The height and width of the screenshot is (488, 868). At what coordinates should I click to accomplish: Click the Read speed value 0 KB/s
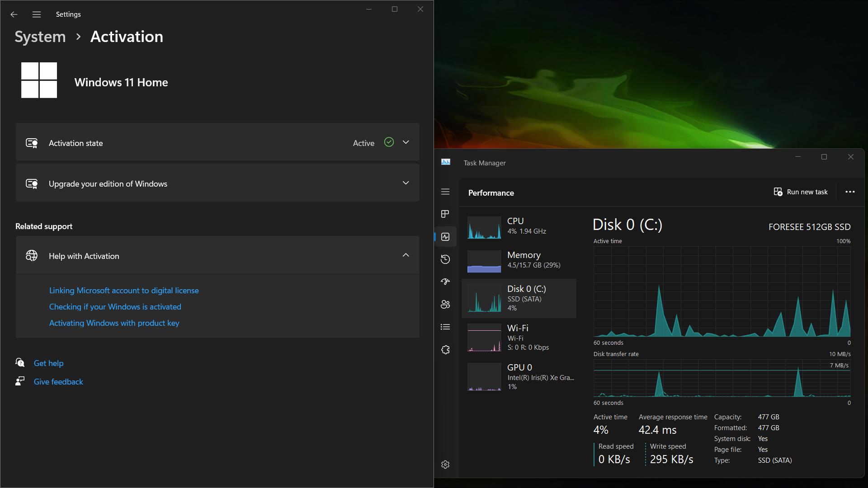[x=614, y=460]
